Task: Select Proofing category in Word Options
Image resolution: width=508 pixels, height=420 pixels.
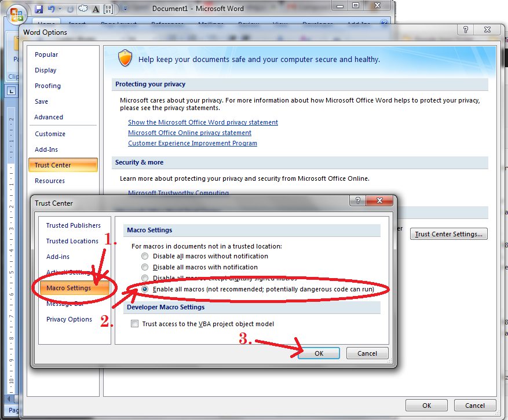Action: pyautogui.click(x=47, y=86)
